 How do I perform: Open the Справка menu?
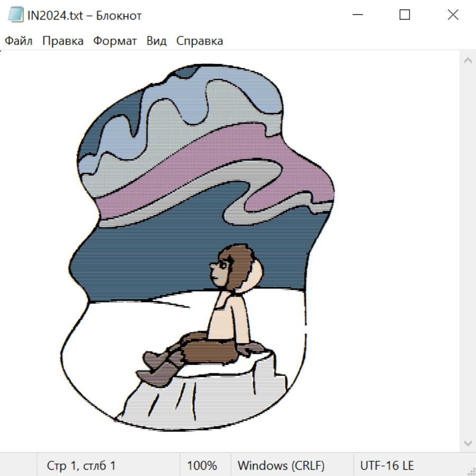click(x=199, y=41)
